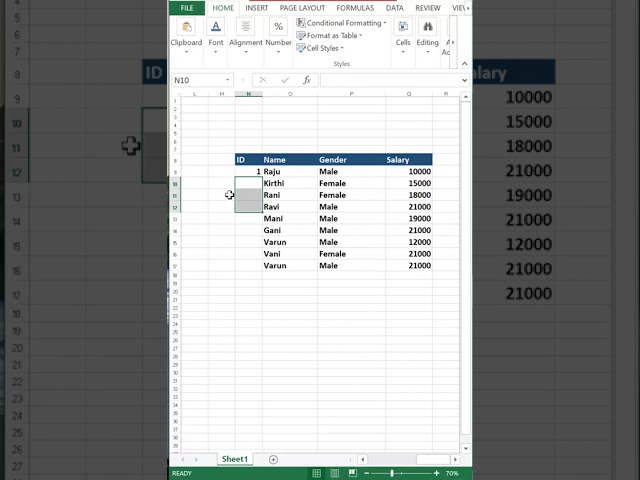The image size is (640, 480).
Task: Click the Number percent icon
Action: 278,27
